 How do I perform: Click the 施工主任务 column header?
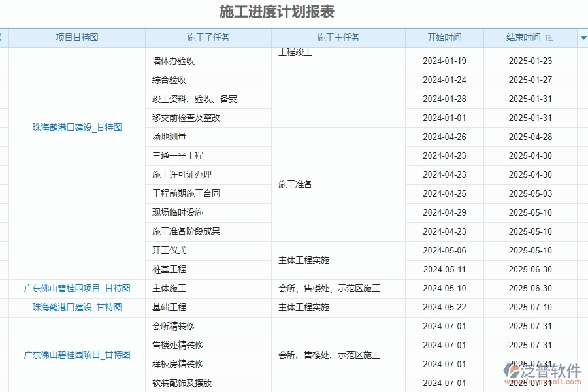[338, 37]
